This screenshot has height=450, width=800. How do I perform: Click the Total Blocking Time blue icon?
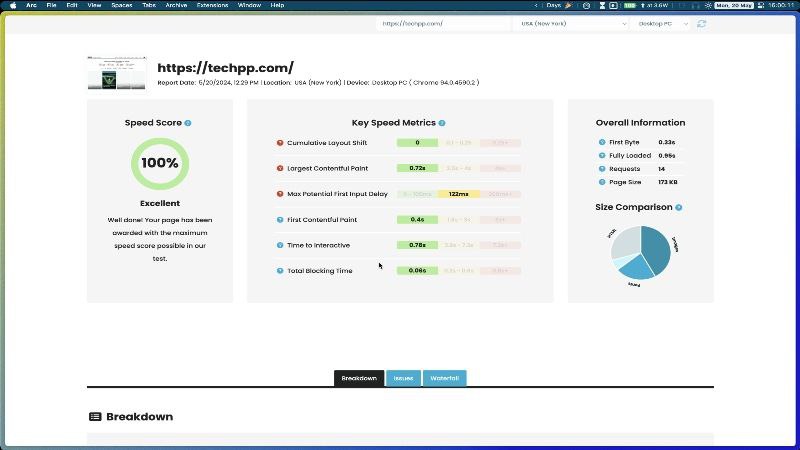pos(280,271)
